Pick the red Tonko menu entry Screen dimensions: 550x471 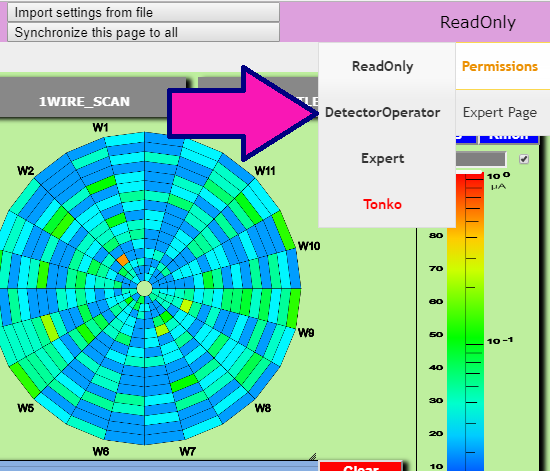382,204
